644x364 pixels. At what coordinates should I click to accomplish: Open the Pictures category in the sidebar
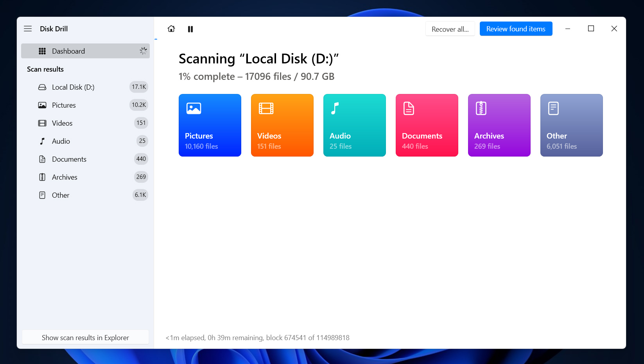[x=85, y=105]
